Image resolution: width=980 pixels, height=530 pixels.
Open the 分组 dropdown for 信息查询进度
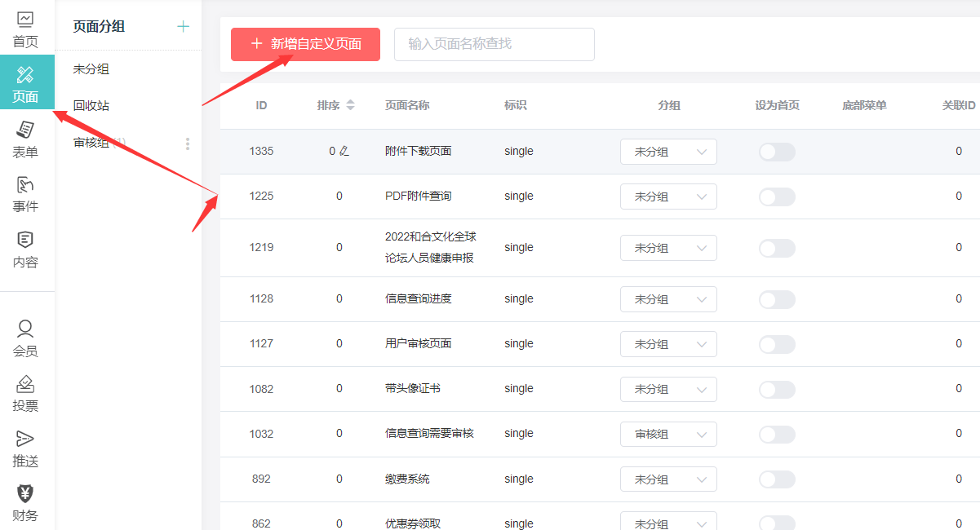coord(668,299)
